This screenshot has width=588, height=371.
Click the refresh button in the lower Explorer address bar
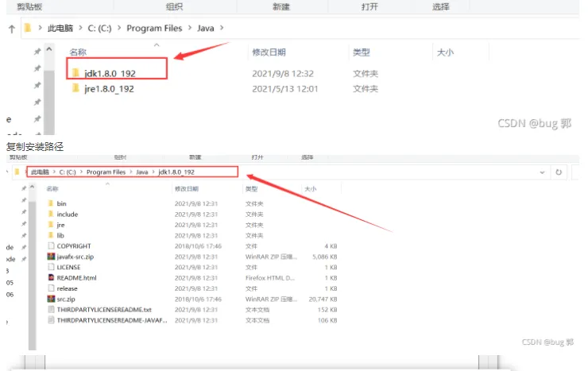tap(559, 172)
